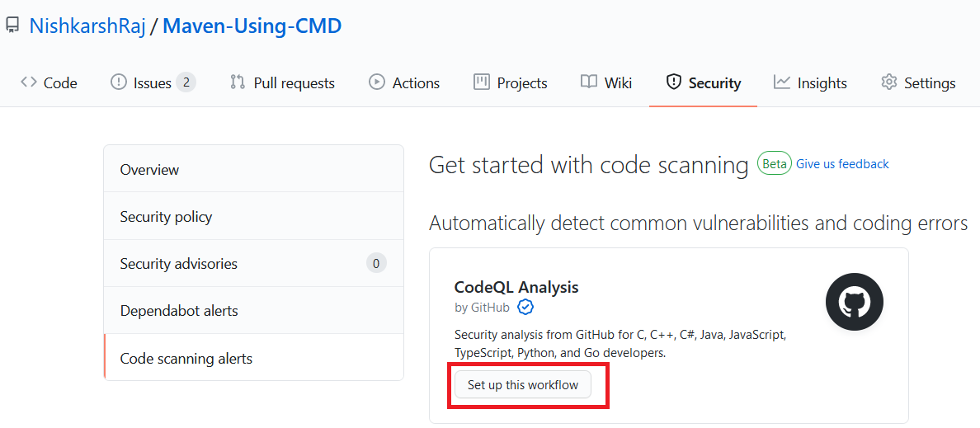The height and width of the screenshot is (428, 980).
Task: Open the Insights tab
Action: coord(810,82)
